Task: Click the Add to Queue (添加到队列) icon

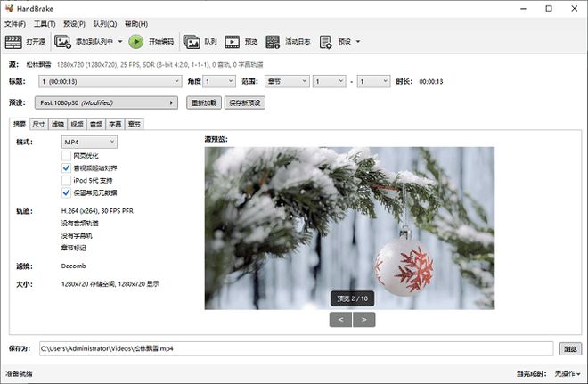Action: click(x=63, y=41)
